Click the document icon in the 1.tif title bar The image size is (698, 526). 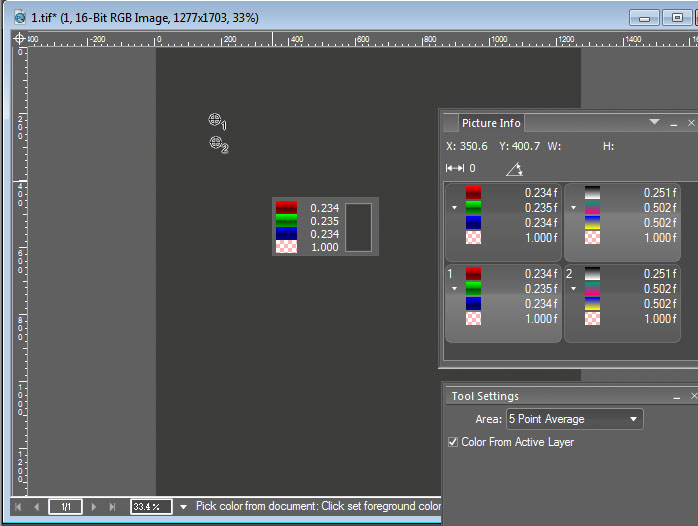coord(20,18)
